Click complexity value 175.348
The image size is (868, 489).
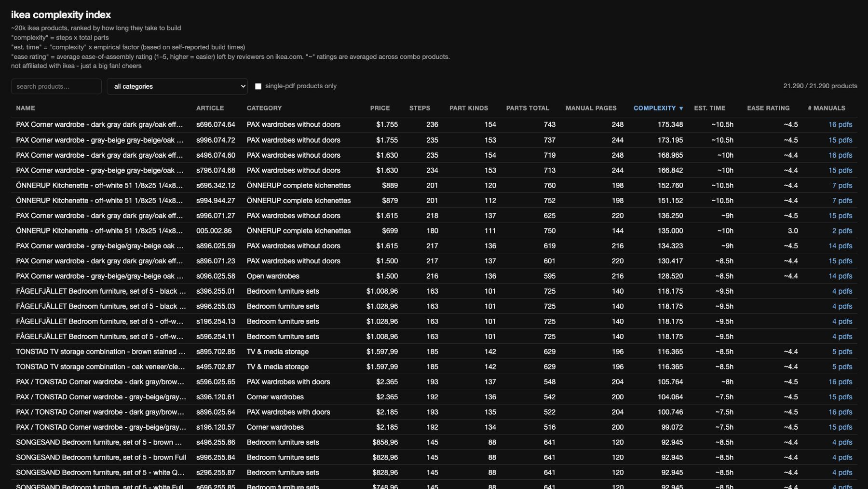[x=670, y=124]
